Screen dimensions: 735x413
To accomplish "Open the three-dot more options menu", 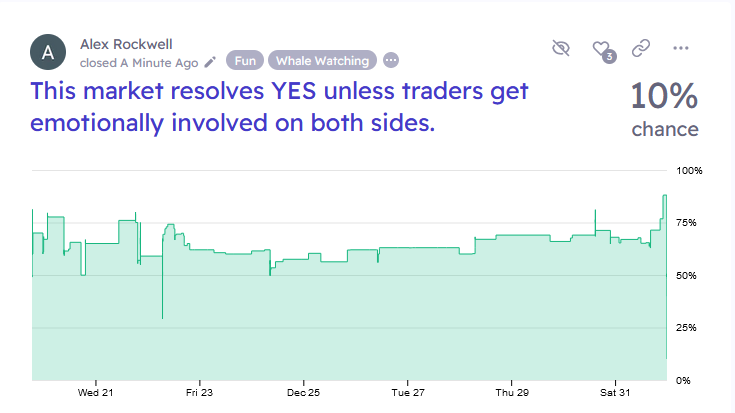I will click(x=681, y=48).
